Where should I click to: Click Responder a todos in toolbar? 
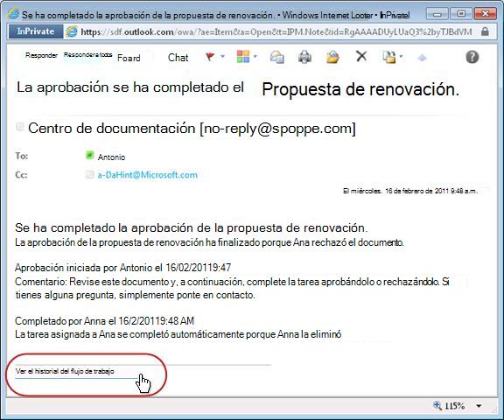(87, 55)
